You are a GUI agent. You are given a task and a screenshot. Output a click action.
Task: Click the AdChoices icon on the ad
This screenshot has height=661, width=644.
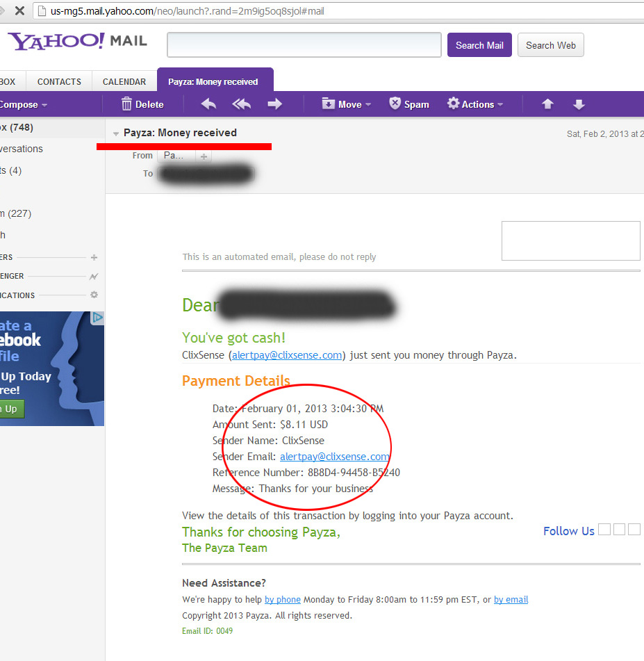98,318
